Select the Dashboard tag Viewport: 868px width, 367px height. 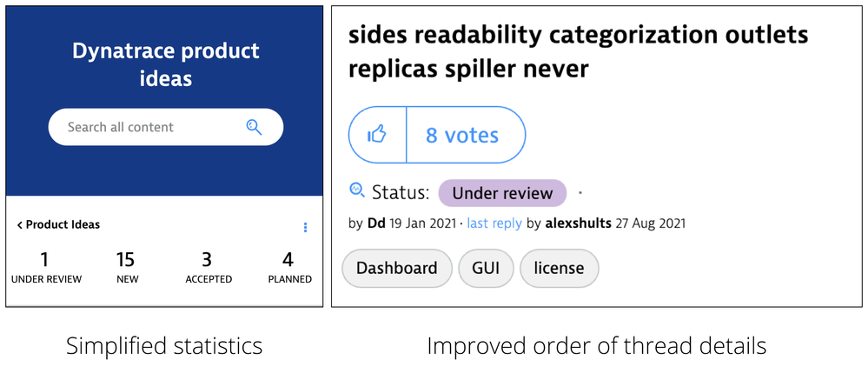[397, 269]
